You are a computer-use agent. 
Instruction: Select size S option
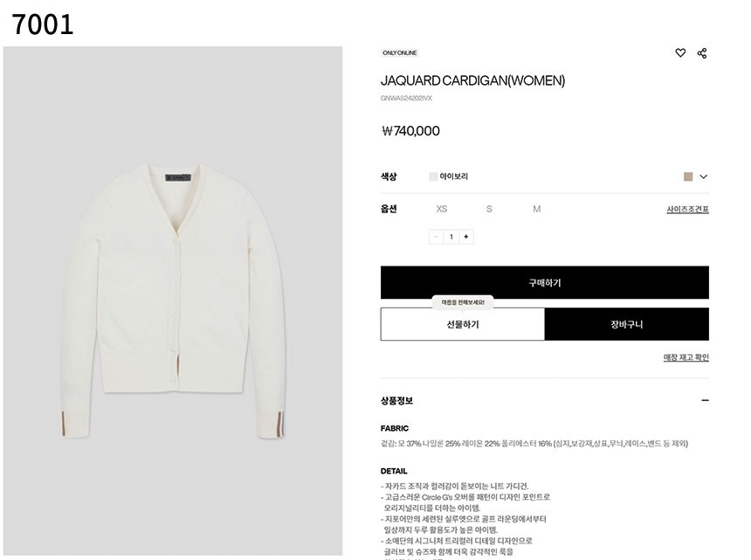coord(489,209)
